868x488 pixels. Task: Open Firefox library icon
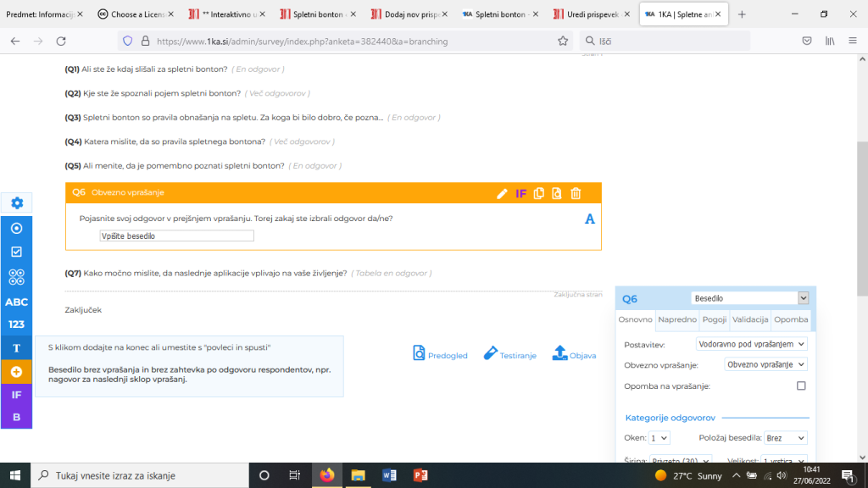click(x=830, y=41)
